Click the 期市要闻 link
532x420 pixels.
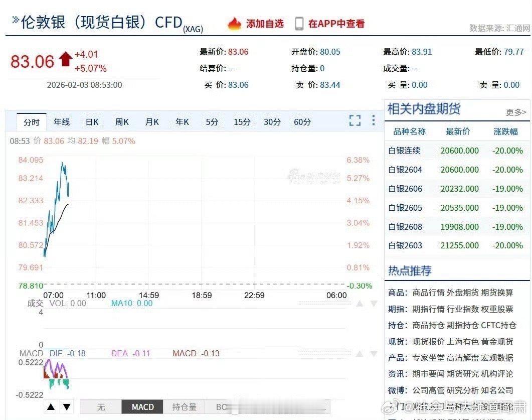pos(428,374)
